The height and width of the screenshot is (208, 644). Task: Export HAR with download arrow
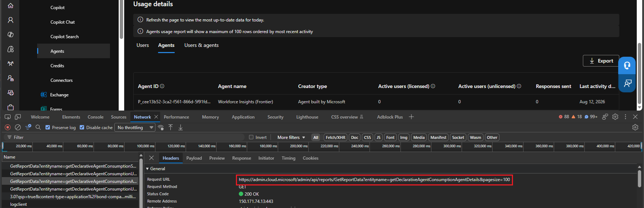pos(181,127)
